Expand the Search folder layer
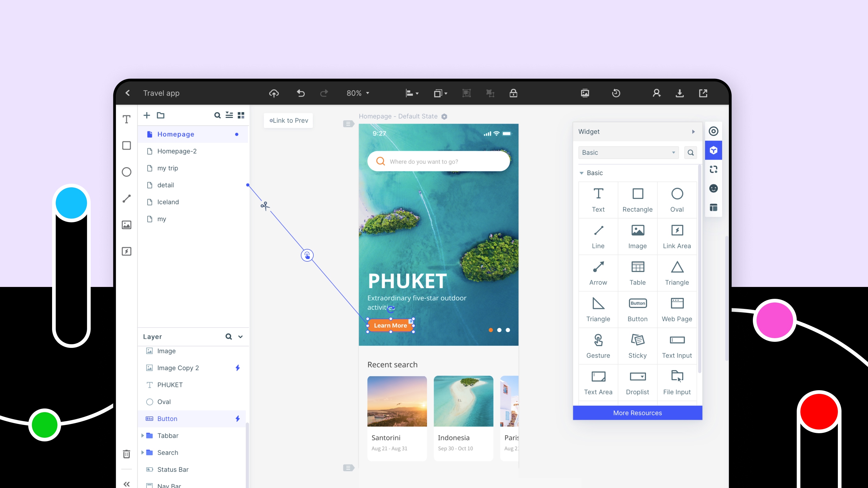 pyautogui.click(x=143, y=453)
